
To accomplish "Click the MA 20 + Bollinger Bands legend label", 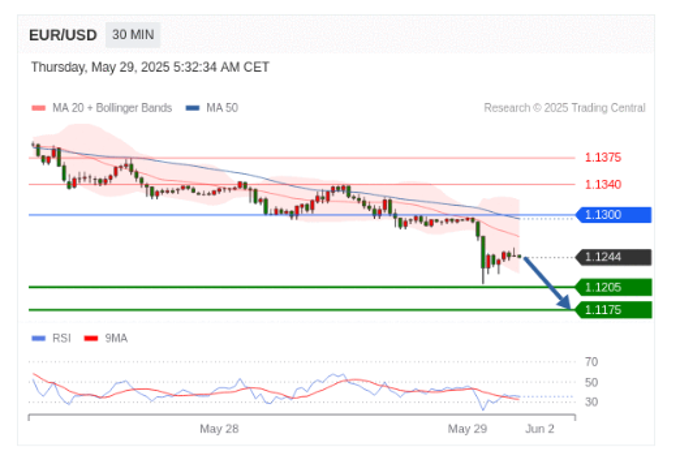I will pos(112,108).
